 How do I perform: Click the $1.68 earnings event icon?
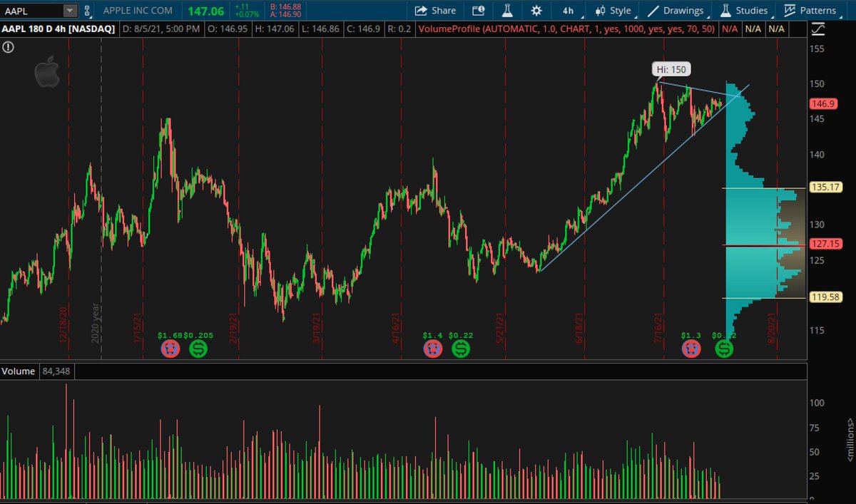pos(170,349)
